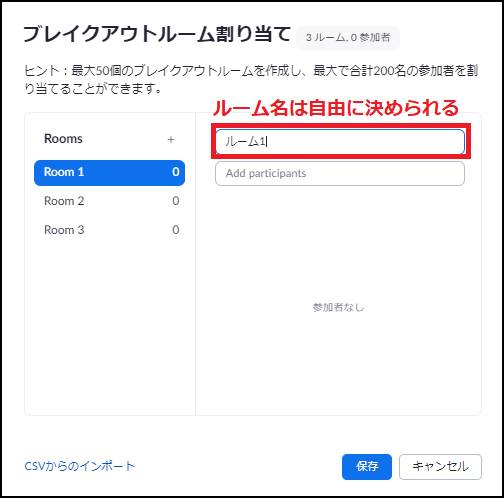Click the Add participants search field
This screenshot has height=498, width=504.
click(340, 173)
